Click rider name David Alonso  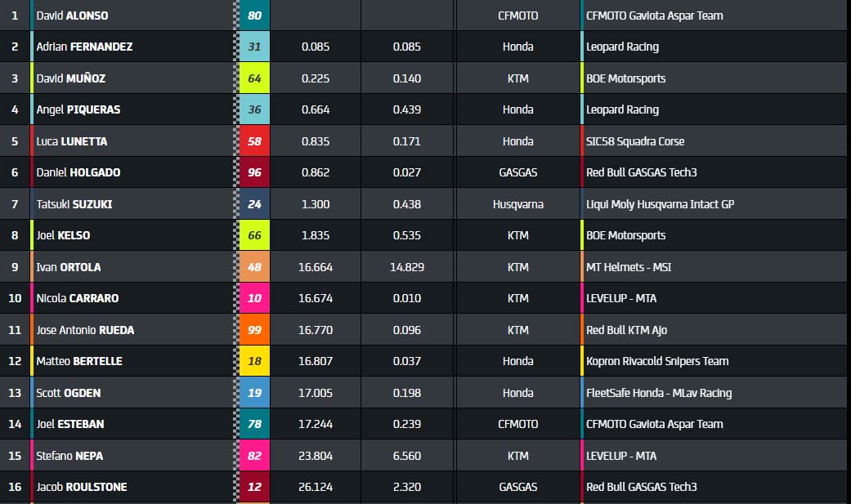point(72,16)
